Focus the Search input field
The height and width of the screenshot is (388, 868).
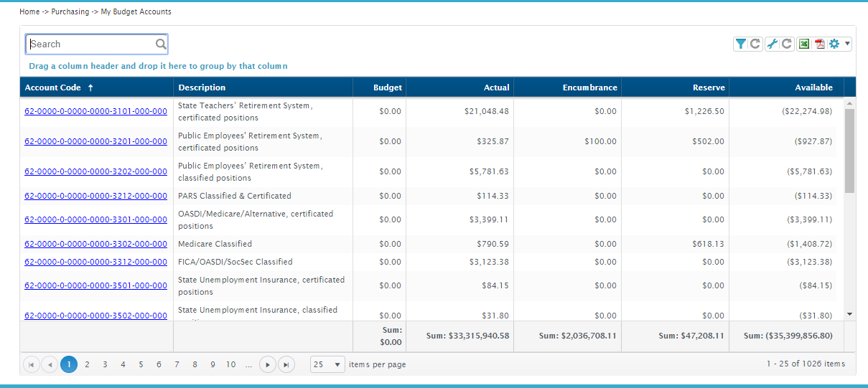click(90, 44)
